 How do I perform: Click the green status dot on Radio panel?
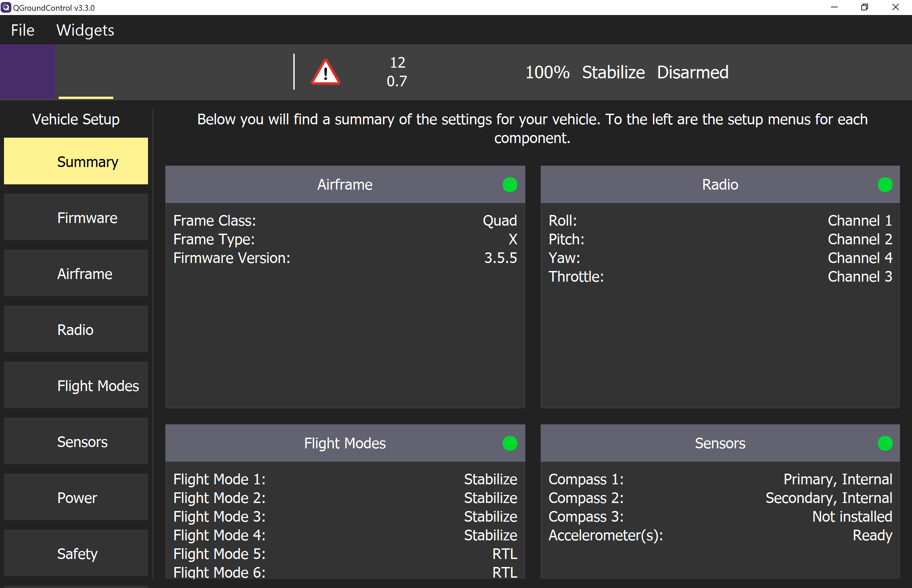click(x=885, y=184)
